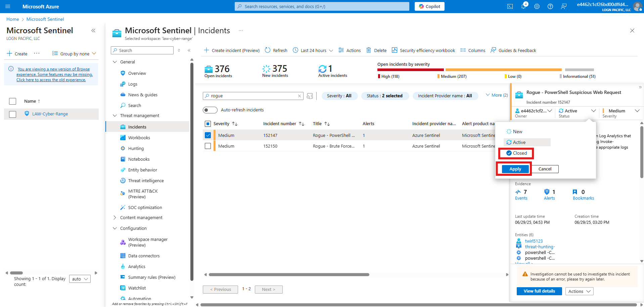Open the Azure portal hamburger menu

[x=8, y=6]
